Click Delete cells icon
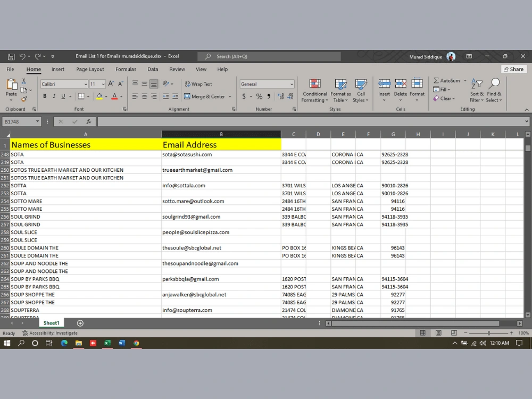The width and height of the screenshot is (532, 399). click(401, 84)
